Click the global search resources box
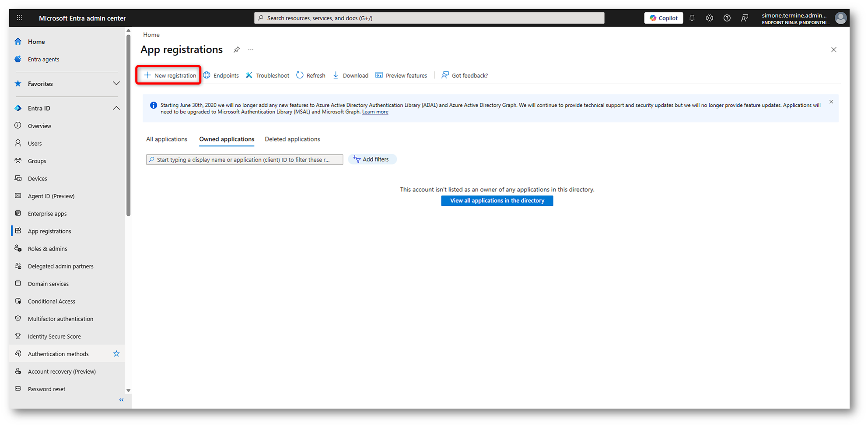 pyautogui.click(x=429, y=18)
